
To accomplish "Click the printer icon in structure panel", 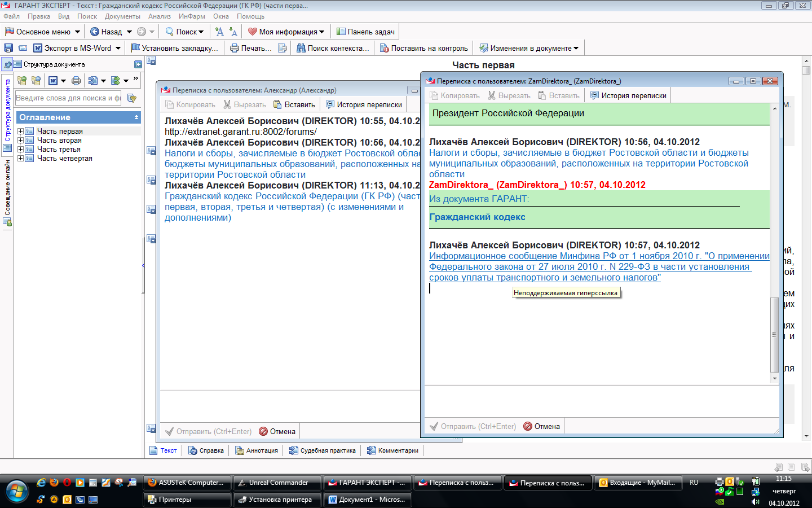I will pyautogui.click(x=76, y=81).
